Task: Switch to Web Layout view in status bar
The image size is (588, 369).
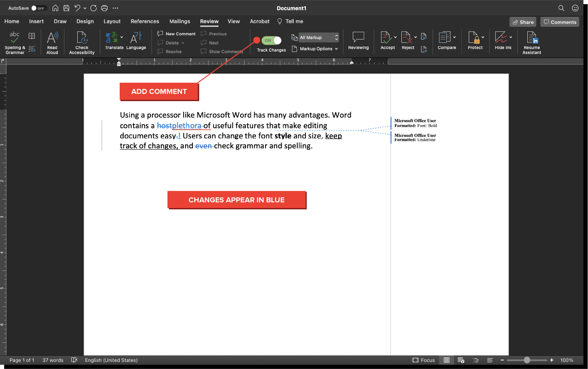Action: click(461, 360)
